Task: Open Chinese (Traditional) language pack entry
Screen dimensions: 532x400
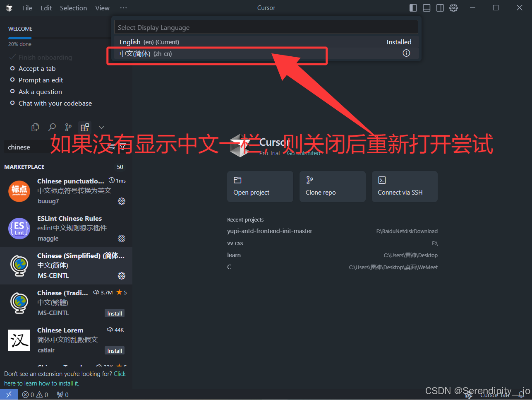Action: (x=66, y=303)
